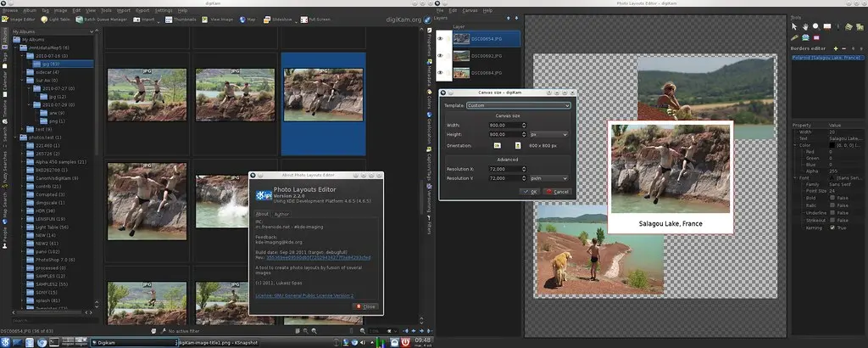Image resolution: width=868 pixels, height=348 pixels.
Task: Collapse the photos.test album tree node
Action: click(17, 137)
